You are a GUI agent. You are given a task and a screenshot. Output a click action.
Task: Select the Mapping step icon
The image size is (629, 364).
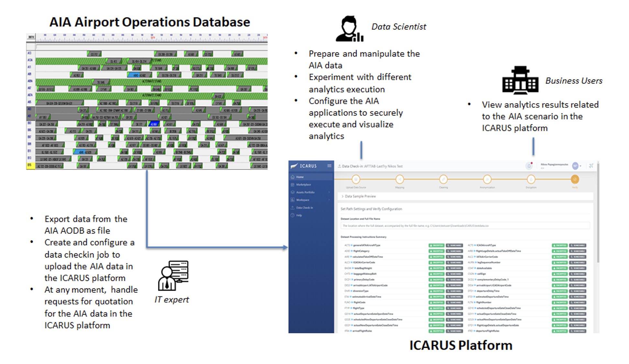click(400, 179)
